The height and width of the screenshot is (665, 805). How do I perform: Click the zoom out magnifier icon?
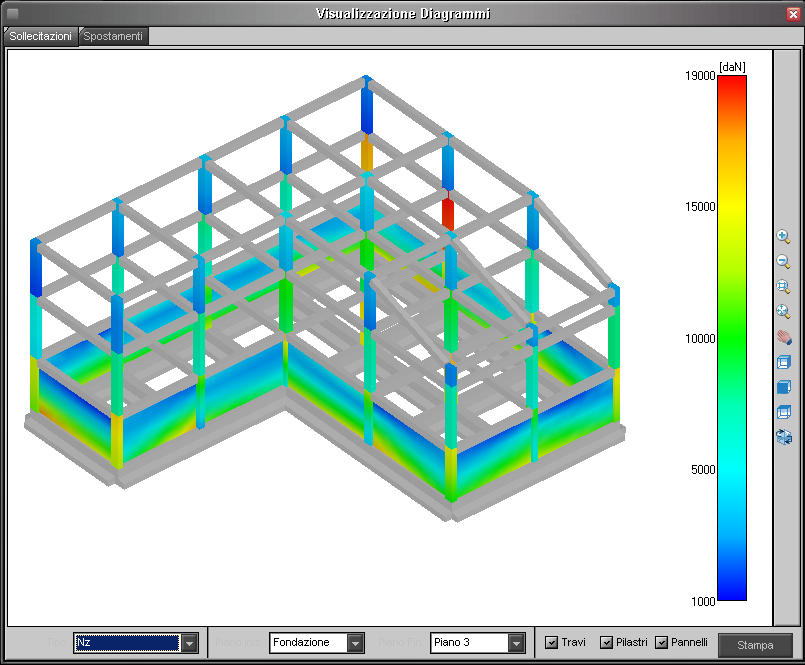click(x=784, y=262)
